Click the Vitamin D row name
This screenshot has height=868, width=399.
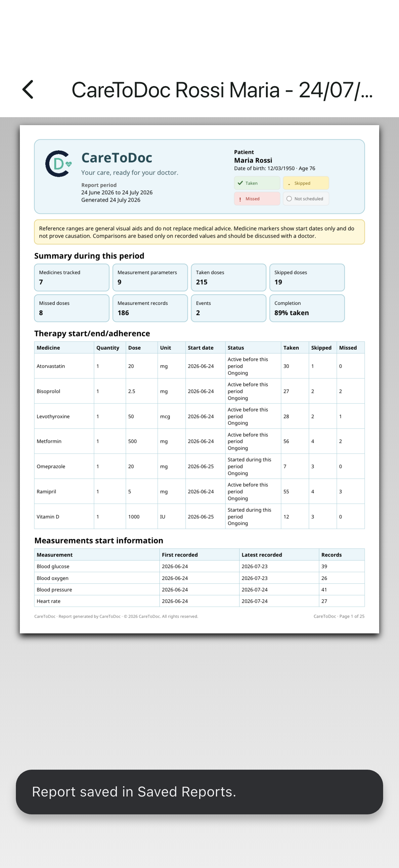coord(48,516)
